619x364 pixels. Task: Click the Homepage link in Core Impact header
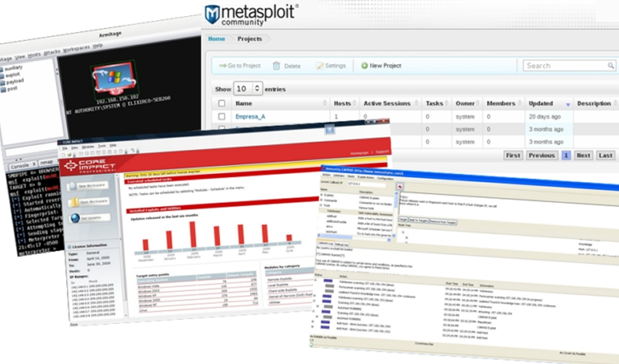(x=359, y=153)
